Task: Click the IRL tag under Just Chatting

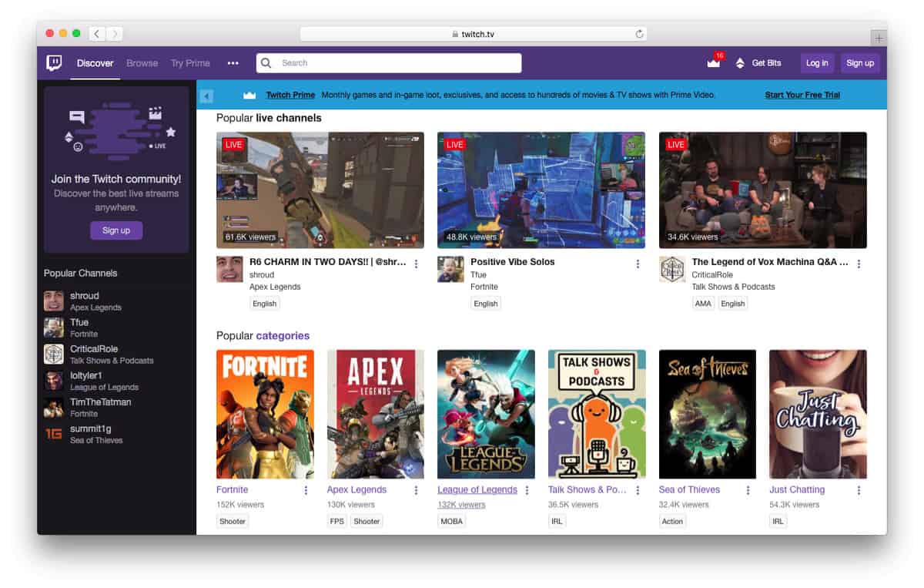Action: pyautogui.click(x=778, y=522)
